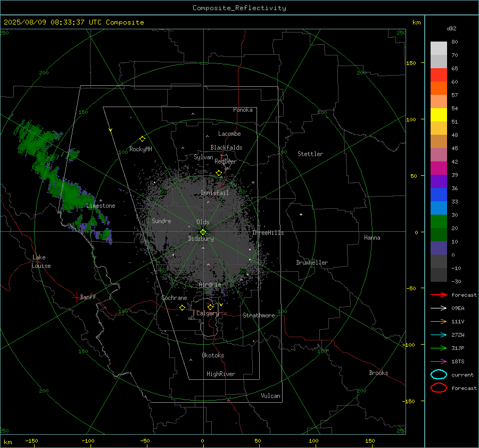
Task: Click the Airdrie city label
Action: (x=210, y=284)
